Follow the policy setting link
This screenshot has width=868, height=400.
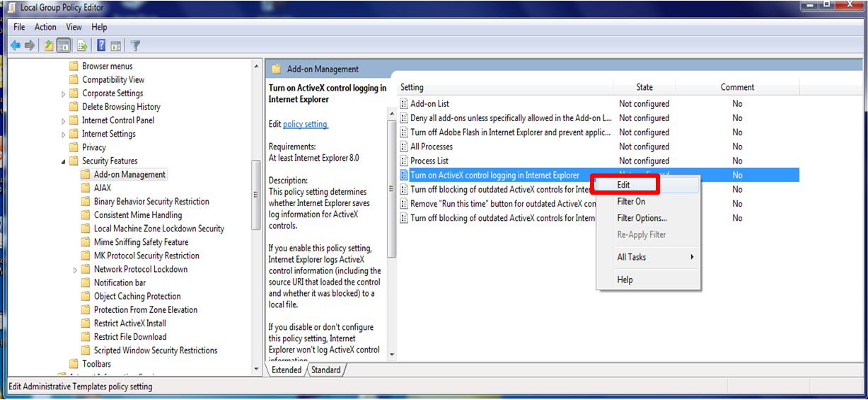305,124
